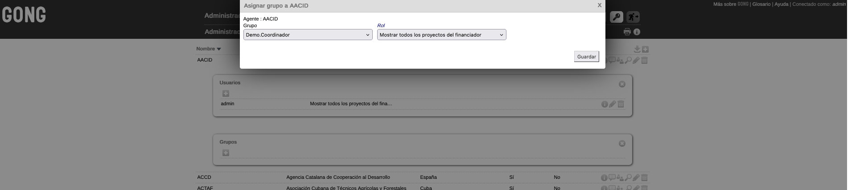
Task: Click the GONG logo
Action: pos(24,16)
